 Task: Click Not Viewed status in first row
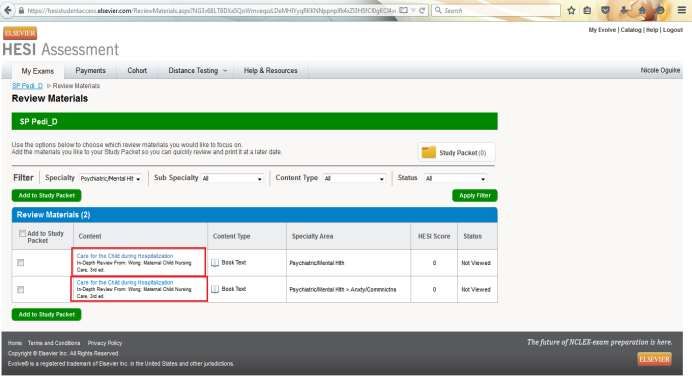(476, 263)
